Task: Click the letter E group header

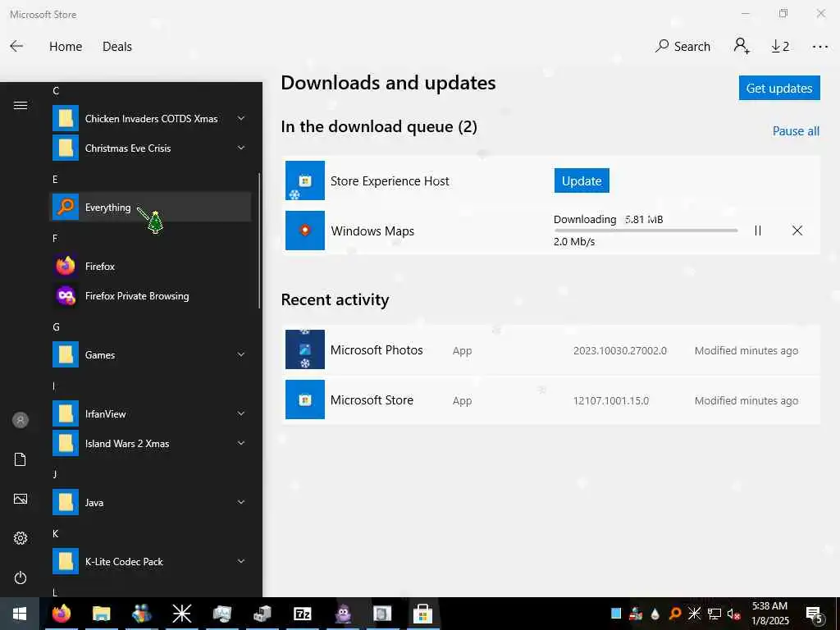Action: (x=55, y=179)
